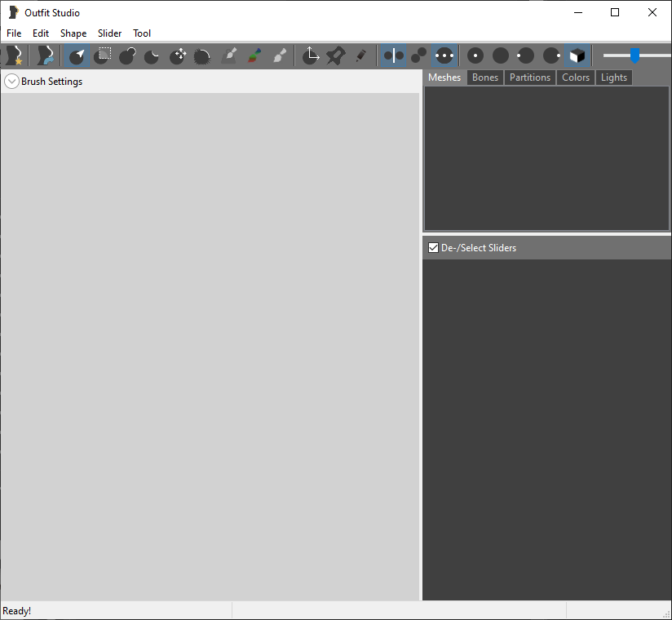Image resolution: width=672 pixels, height=620 pixels.
Task: Choose the Weight paint brush icon
Action: [229, 55]
